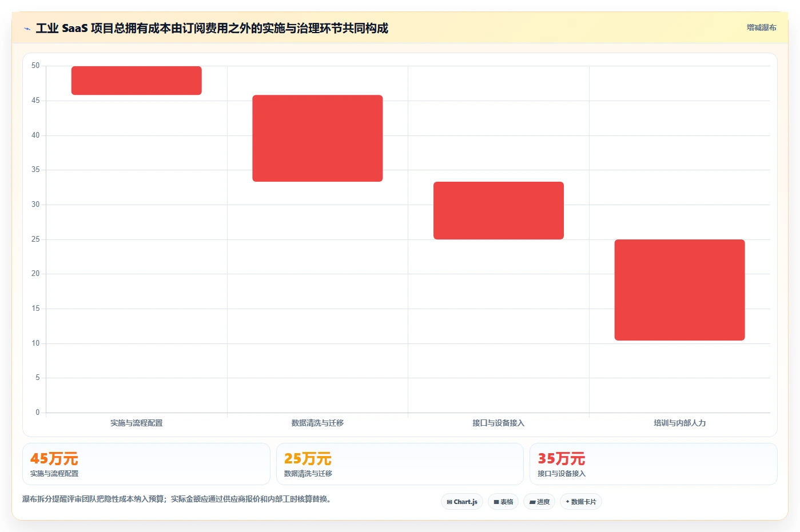Click the 进度 tag chip
The width and height of the screenshot is (800, 532).
click(x=539, y=502)
